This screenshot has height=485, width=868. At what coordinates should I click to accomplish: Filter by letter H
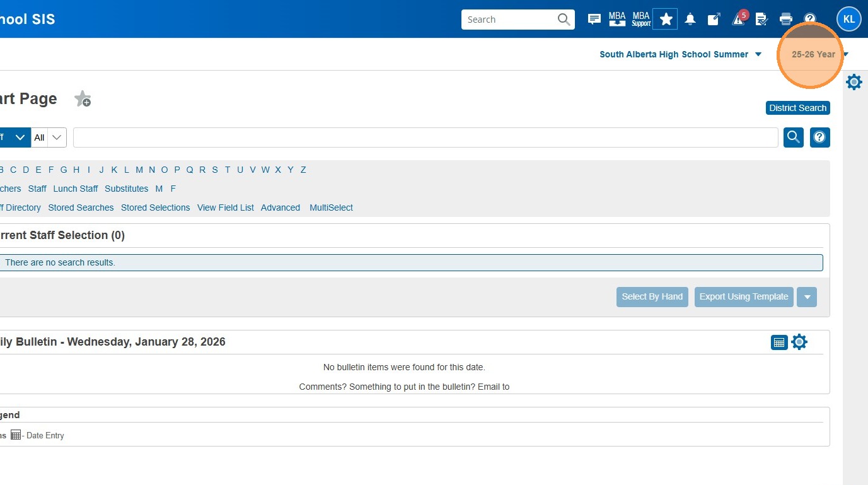[x=76, y=170]
